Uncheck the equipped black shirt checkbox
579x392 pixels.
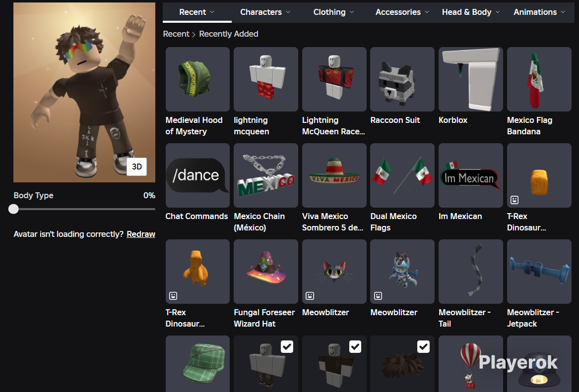[x=355, y=346]
